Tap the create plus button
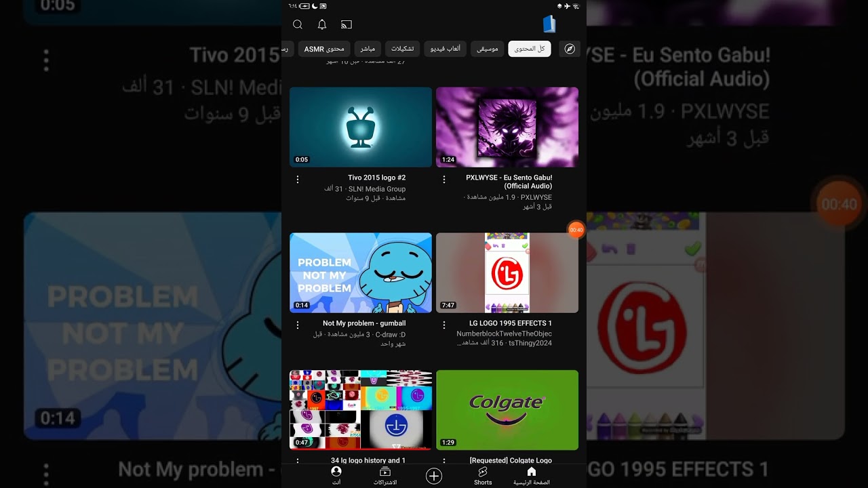Image resolution: width=868 pixels, height=488 pixels. tap(434, 476)
